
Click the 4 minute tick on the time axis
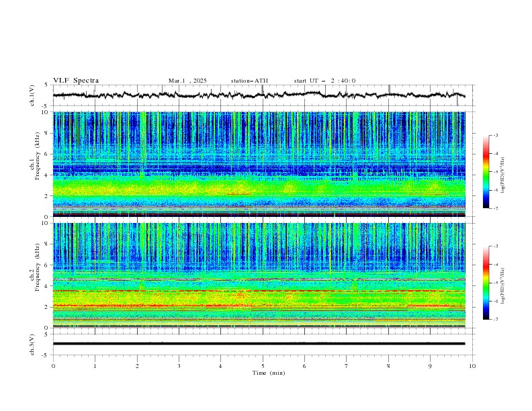coord(220,366)
